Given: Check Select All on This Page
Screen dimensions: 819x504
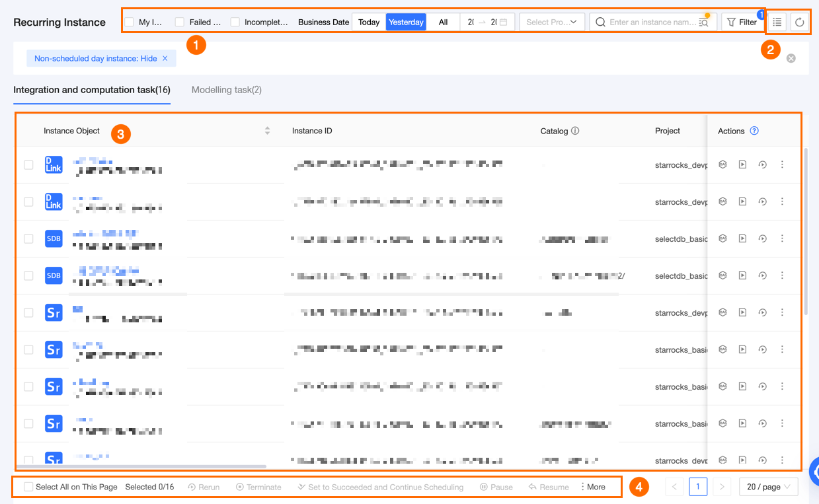Looking at the screenshot, I should [x=28, y=487].
